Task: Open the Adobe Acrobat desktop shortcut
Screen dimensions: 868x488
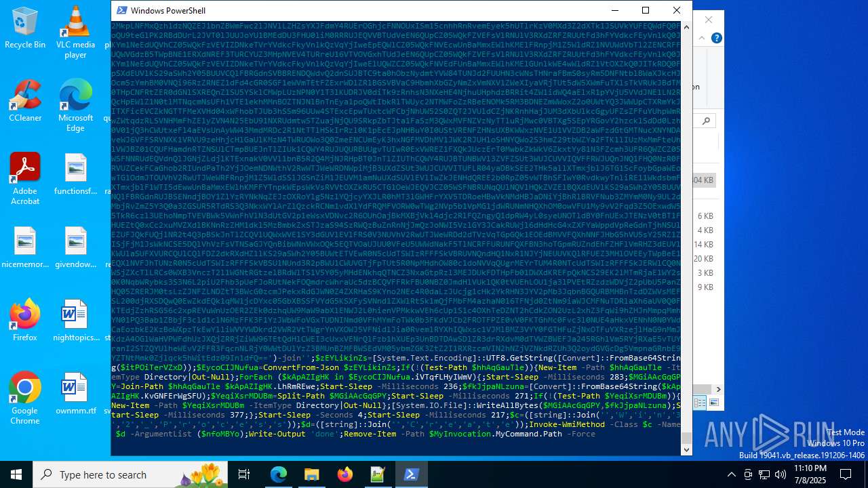Action: 25,178
